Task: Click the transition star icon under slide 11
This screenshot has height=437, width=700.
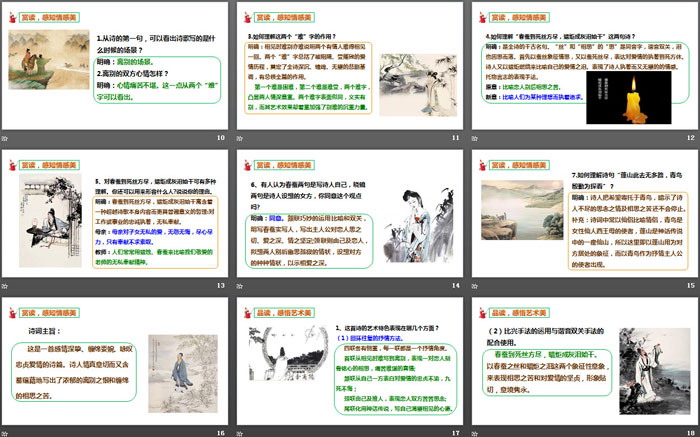Action: [x=242, y=137]
